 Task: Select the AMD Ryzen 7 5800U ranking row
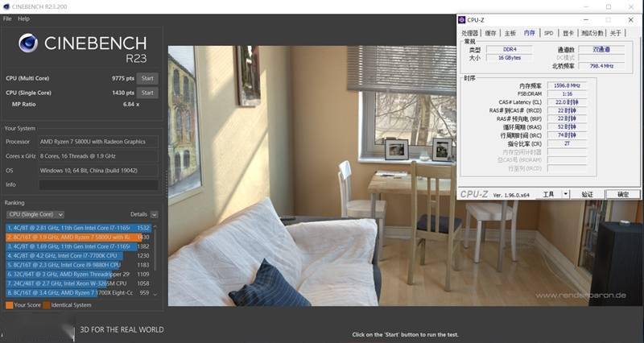coord(78,237)
